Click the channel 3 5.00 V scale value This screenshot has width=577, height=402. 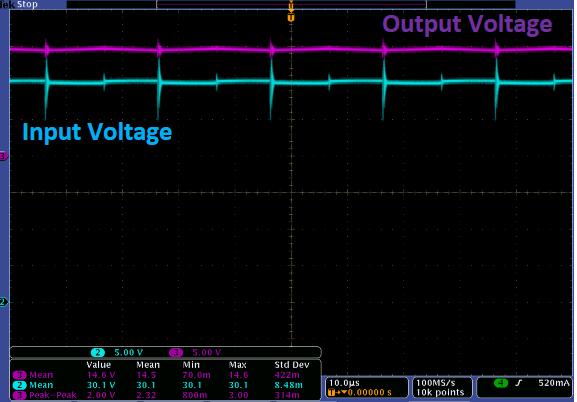point(206,352)
